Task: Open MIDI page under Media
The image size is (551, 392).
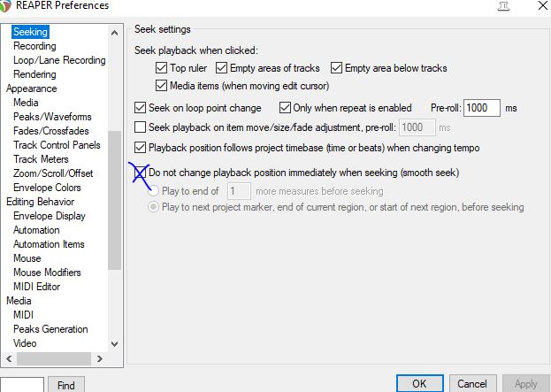Action: pos(23,315)
